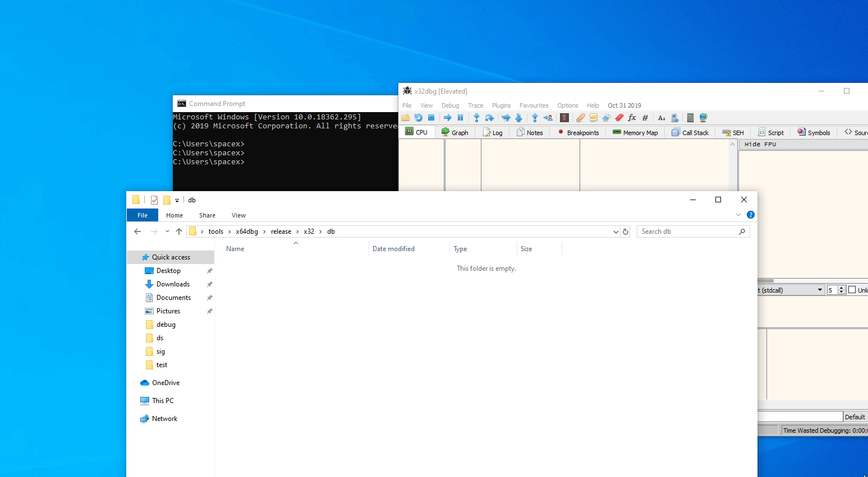
Task: Open the stdcall calling convention dropdown
Action: (820, 290)
